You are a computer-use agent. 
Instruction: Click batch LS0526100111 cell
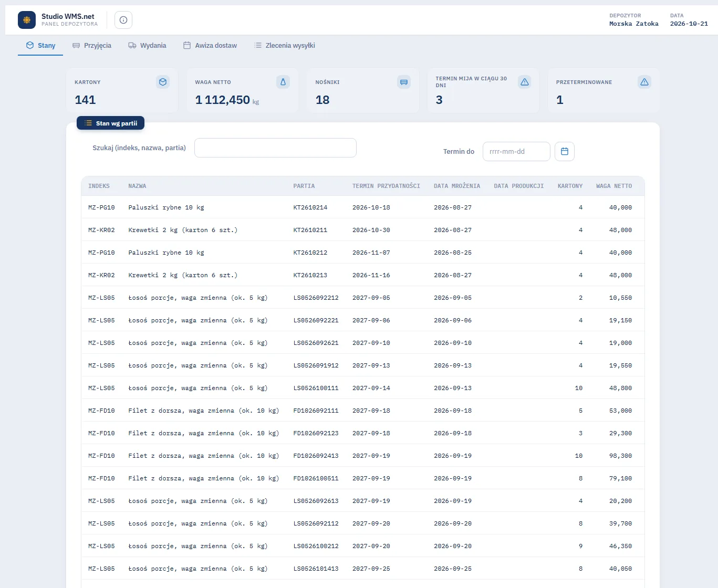316,388
